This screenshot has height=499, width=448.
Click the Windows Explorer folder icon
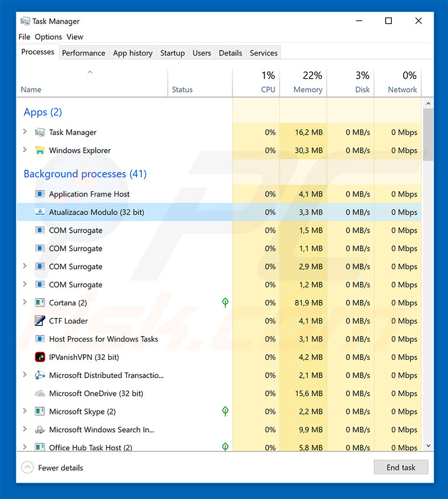click(40, 150)
